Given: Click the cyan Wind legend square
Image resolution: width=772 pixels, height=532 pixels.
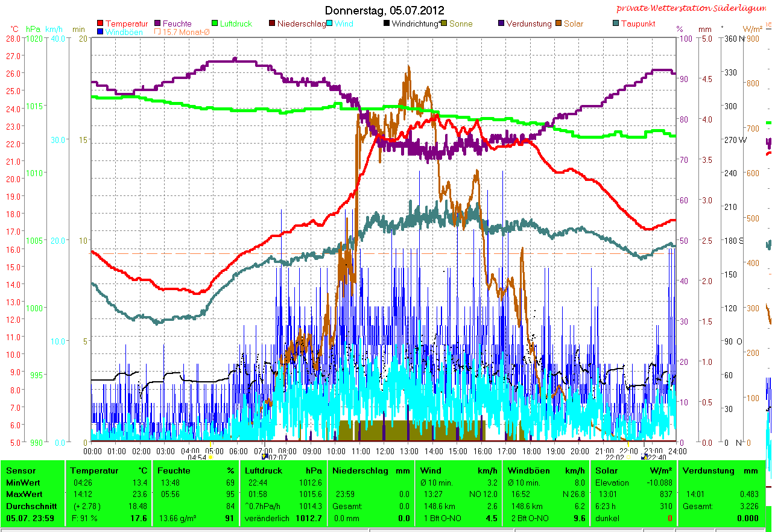Looking at the screenshot, I should pyautogui.click(x=330, y=24).
